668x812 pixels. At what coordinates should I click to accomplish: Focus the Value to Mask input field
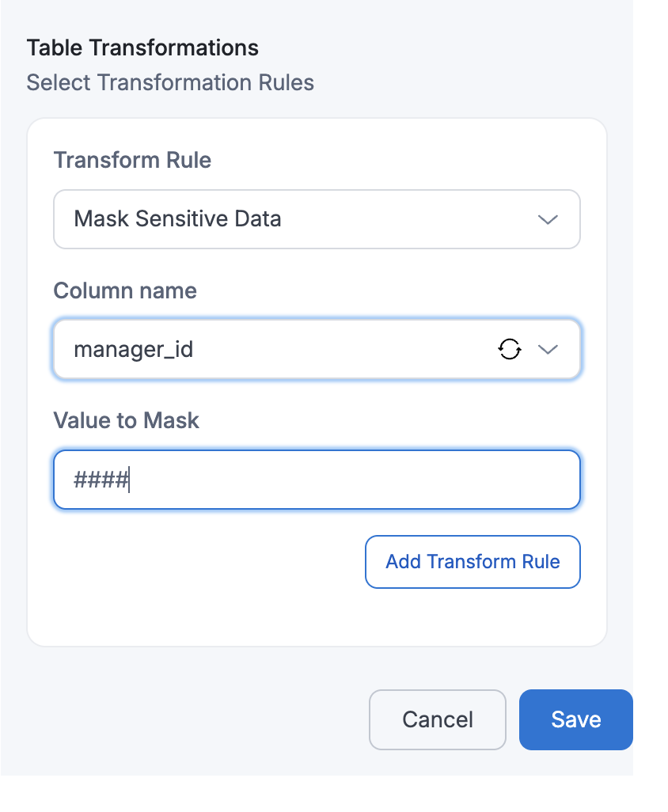click(317, 480)
